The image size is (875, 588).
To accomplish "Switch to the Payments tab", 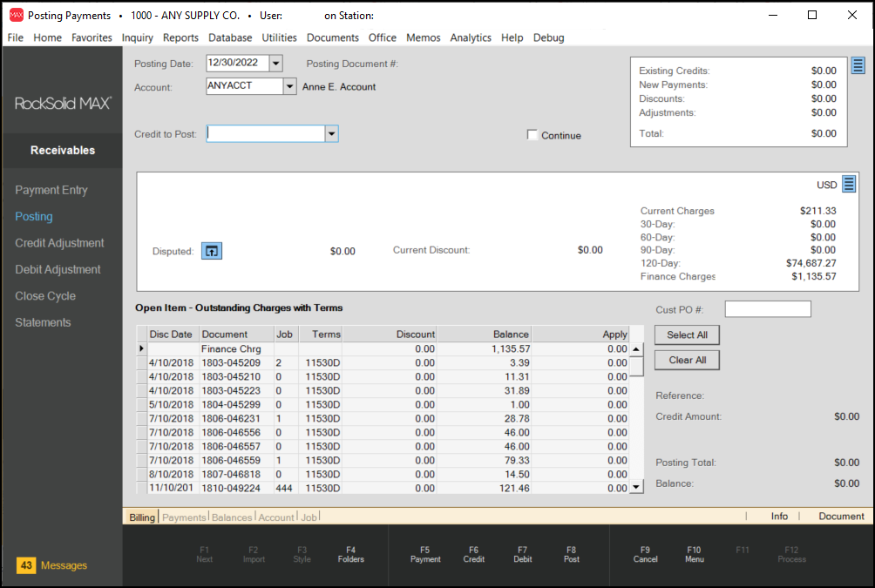I will (184, 517).
